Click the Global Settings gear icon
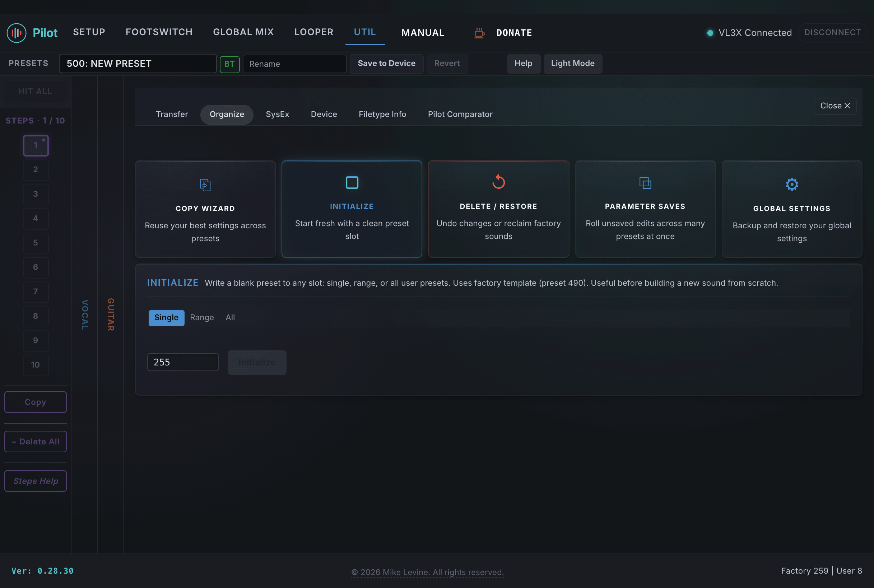This screenshot has width=874, height=588. [792, 184]
